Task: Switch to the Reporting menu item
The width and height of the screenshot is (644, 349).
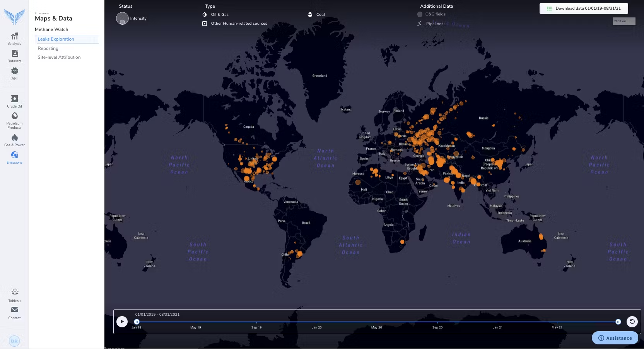Action: 48,48
